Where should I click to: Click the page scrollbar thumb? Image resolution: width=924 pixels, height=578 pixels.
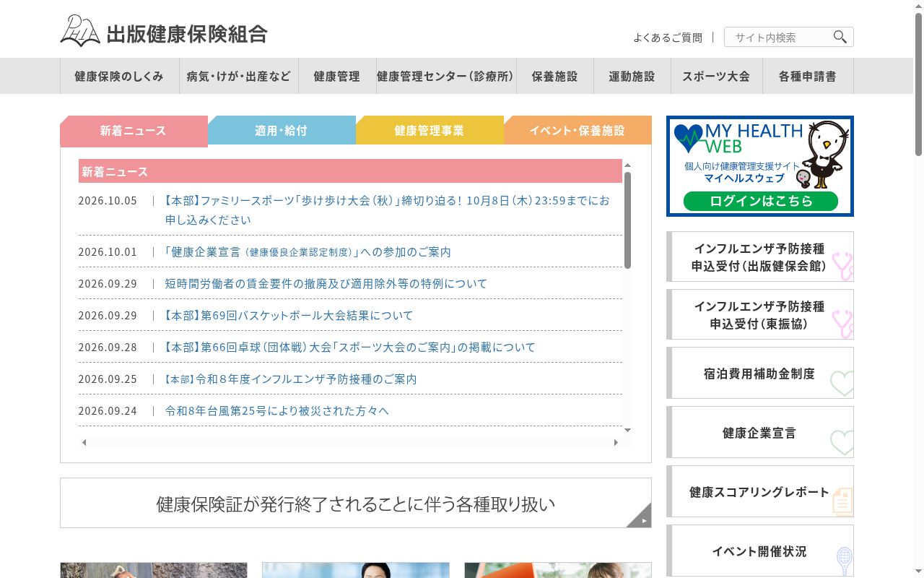[x=918, y=85]
